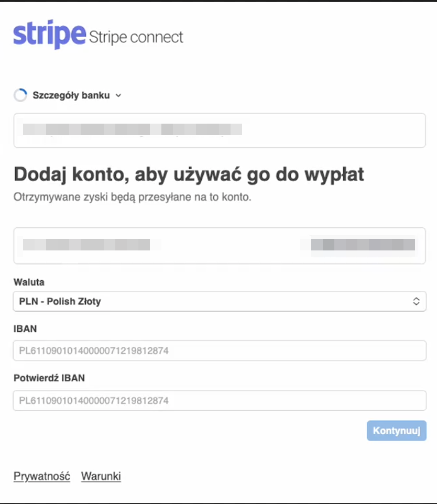This screenshot has width=437, height=504.
Task: Click the blurred value on the account card's right
Action: tap(363, 245)
